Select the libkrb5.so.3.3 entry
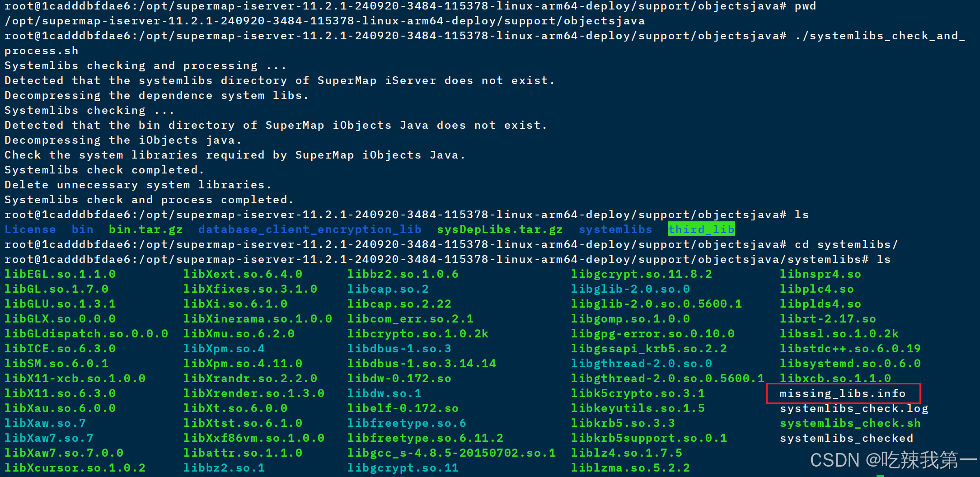Viewport: 980px width, 477px height. (623, 423)
